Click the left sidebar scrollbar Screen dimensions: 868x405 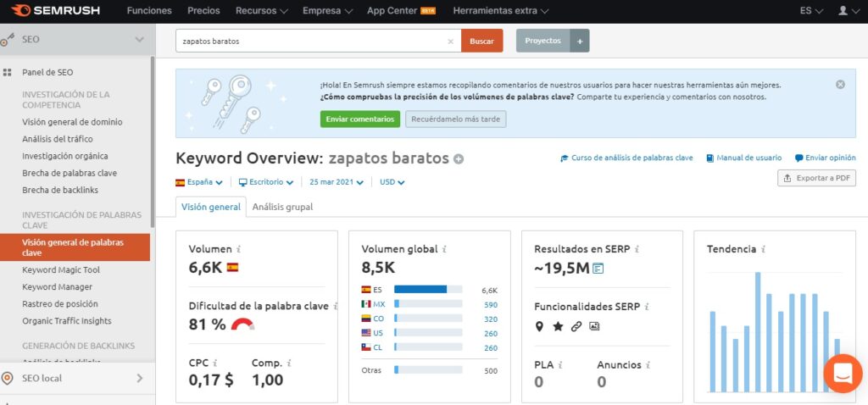point(153,141)
